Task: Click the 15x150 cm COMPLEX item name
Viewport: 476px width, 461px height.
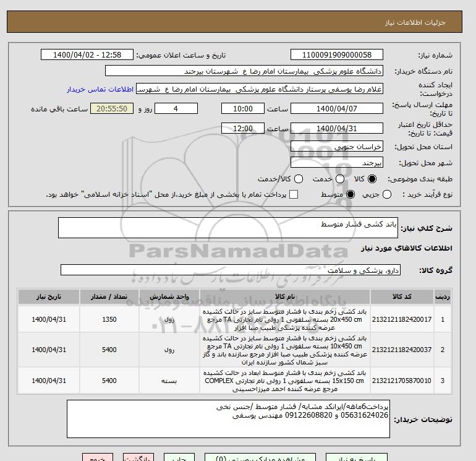Action: coord(285,381)
